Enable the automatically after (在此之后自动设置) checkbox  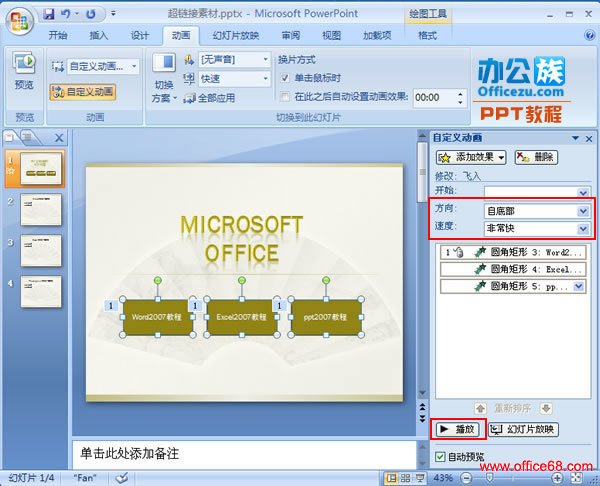[285, 96]
